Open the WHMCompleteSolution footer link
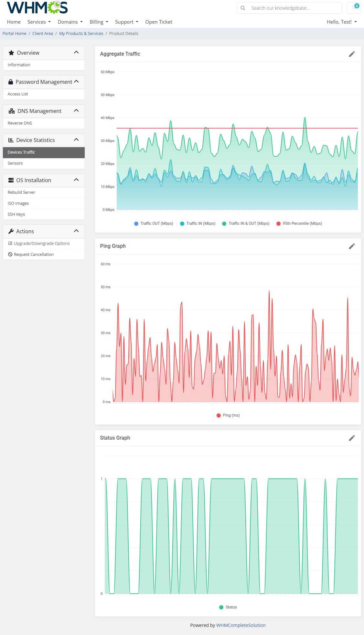The height and width of the screenshot is (635, 364). [241, 625]
